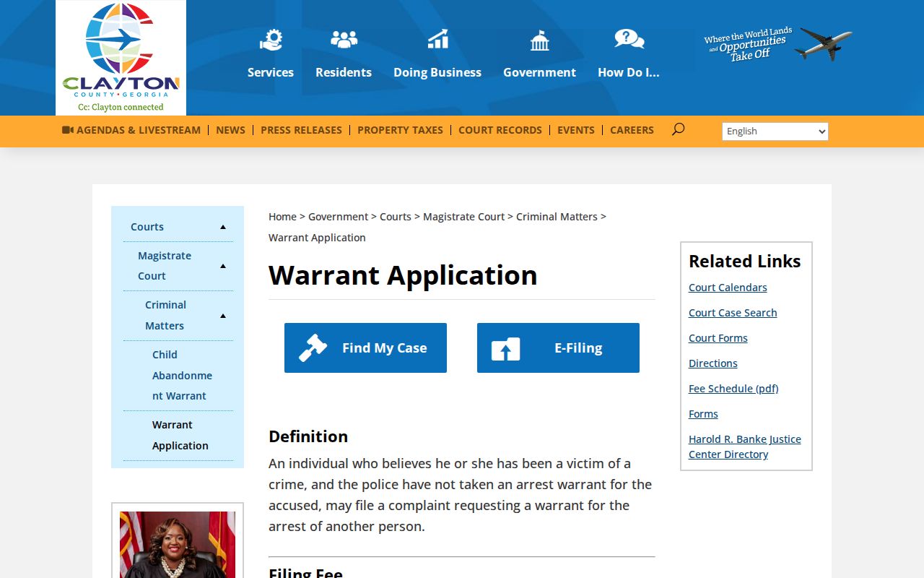Click the gavel icon on Find My Case
The height and width of the screenshot is (578, 924).
coord(313,348)
